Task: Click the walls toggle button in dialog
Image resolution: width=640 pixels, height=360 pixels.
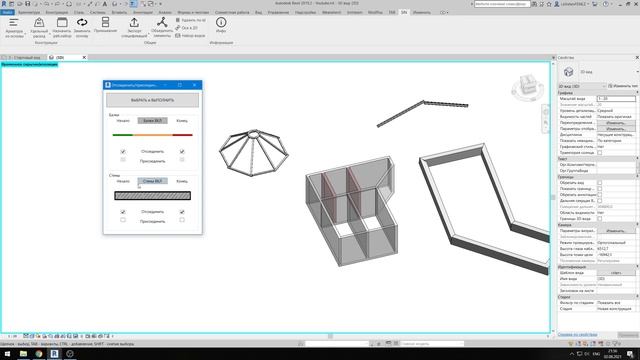Action: (153, 181)
